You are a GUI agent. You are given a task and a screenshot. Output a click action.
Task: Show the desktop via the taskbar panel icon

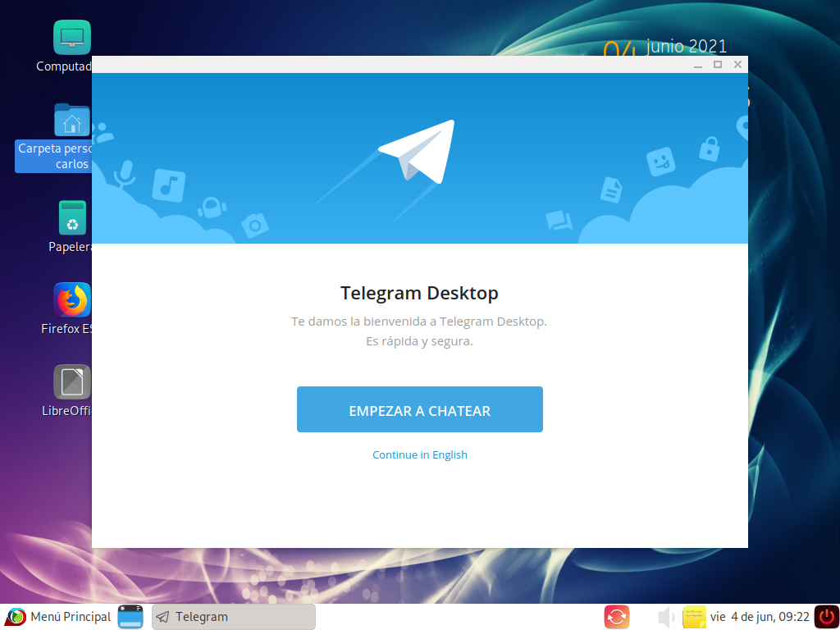tap(130, 617)
